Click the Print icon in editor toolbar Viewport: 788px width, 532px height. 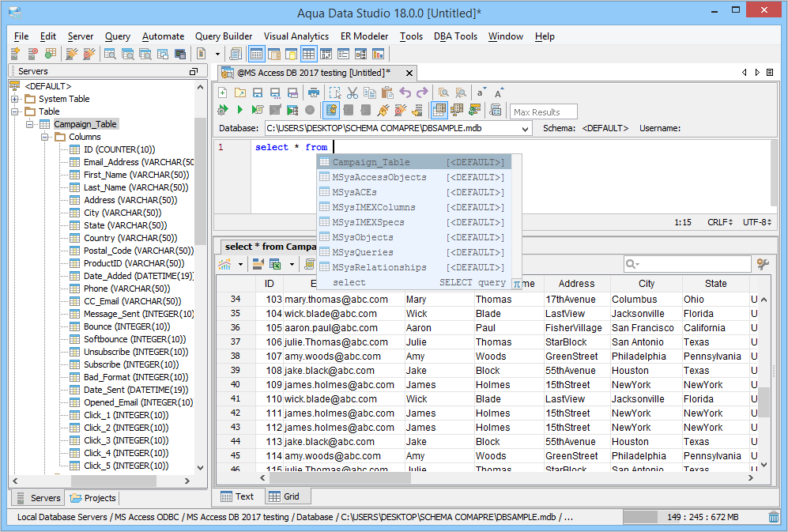[x=313, y=92]
